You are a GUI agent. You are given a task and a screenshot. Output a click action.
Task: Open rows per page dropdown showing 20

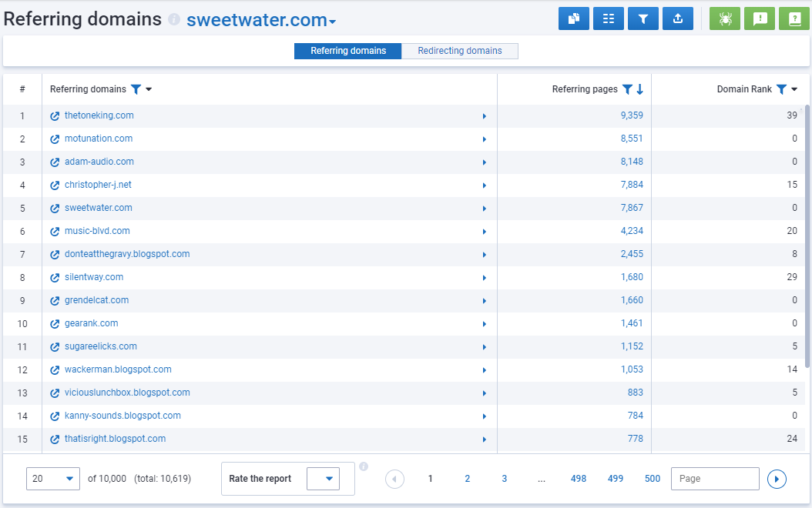point(53,479)
